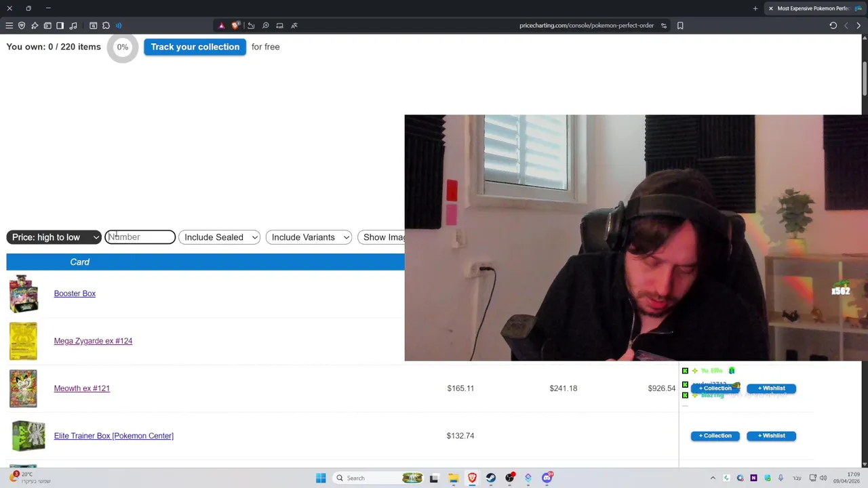868x488 pixels.
Task: Select the Most Expensive Pokemon Perfect tab
Action: pos(814,8)
